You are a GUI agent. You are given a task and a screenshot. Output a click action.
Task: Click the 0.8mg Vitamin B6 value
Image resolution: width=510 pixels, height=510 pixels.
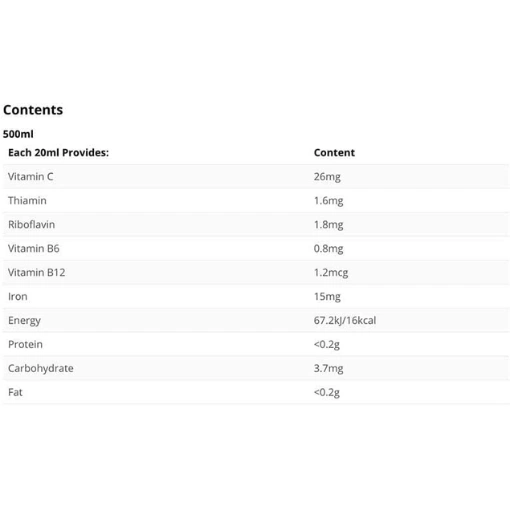point(328,249)
